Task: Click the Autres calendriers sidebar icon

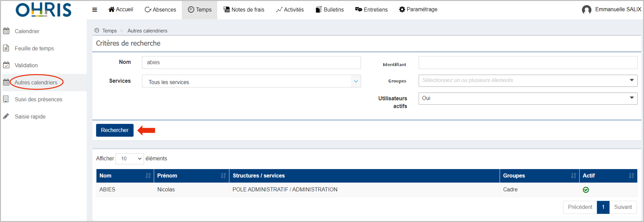Action: click(6, 82)
